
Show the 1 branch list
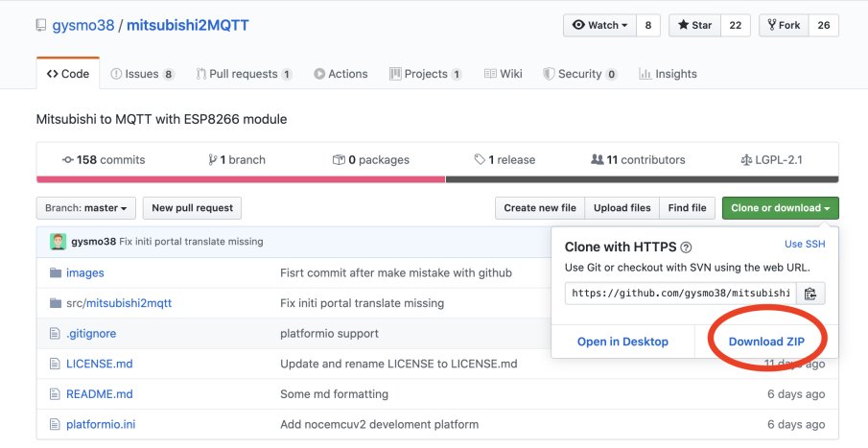[x=237, y=160]
